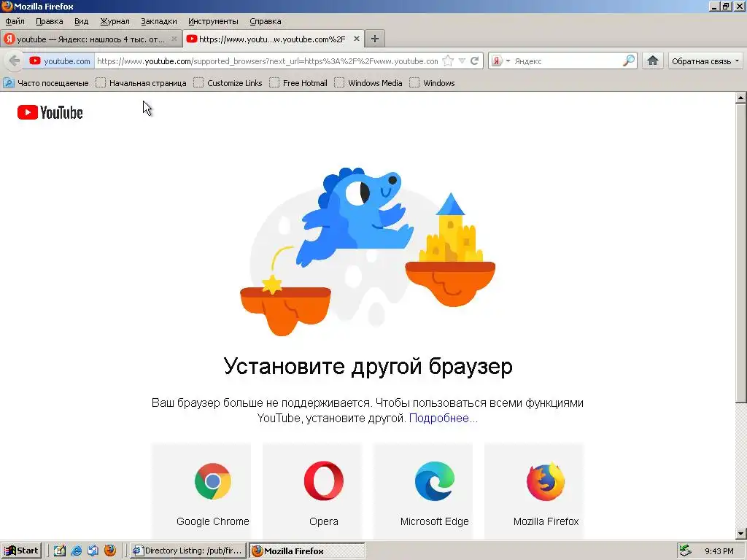
Task: Click the vertical scrollbar thumb
Action: [x=741, y=253]
